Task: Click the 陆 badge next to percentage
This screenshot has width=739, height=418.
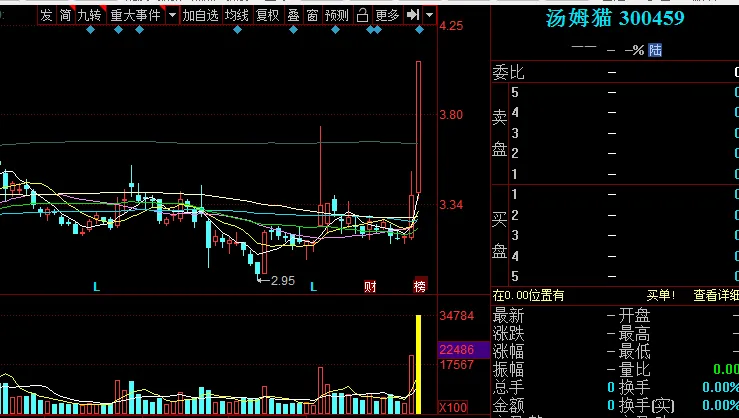Action: coord(655,50)
